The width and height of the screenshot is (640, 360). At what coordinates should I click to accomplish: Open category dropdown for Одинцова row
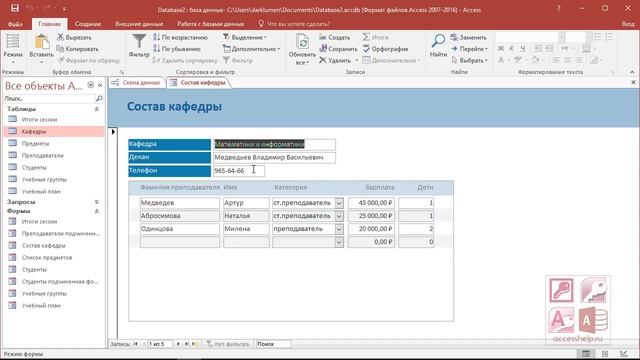pyautogui.click(x=339, y=229)
